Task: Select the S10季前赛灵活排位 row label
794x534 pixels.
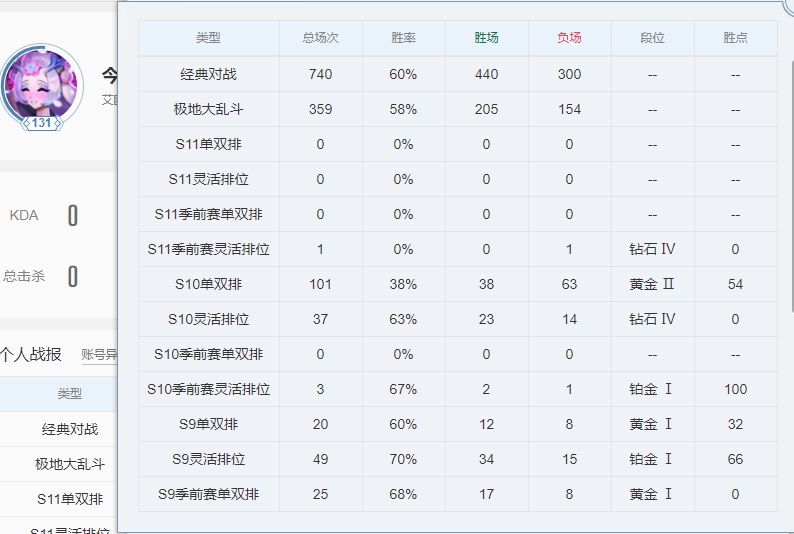Action: click(209, 389)
